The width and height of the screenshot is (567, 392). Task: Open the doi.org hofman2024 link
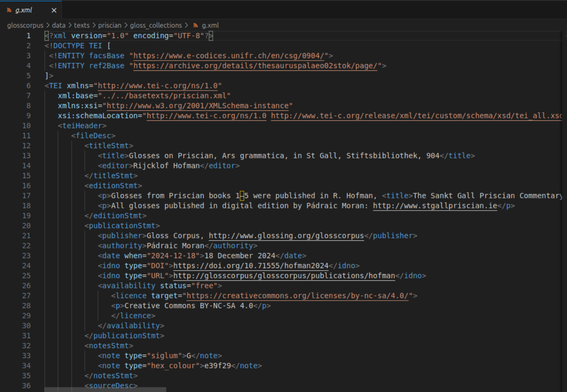(x=251, y=266)
